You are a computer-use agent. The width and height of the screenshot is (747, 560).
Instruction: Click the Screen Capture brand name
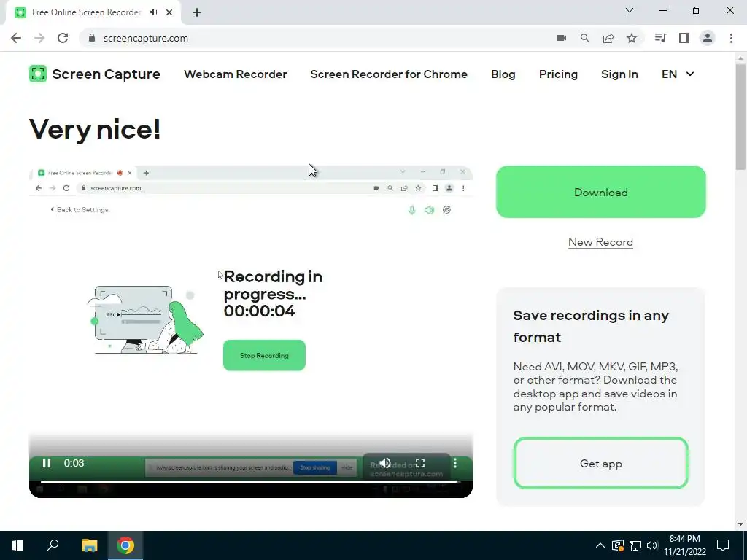(107, 74)
